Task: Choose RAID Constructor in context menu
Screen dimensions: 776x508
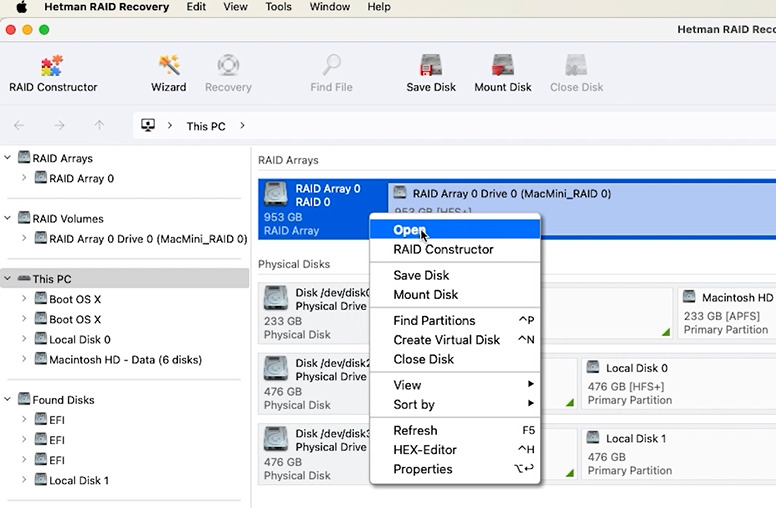Action: [x=455, y=249]
